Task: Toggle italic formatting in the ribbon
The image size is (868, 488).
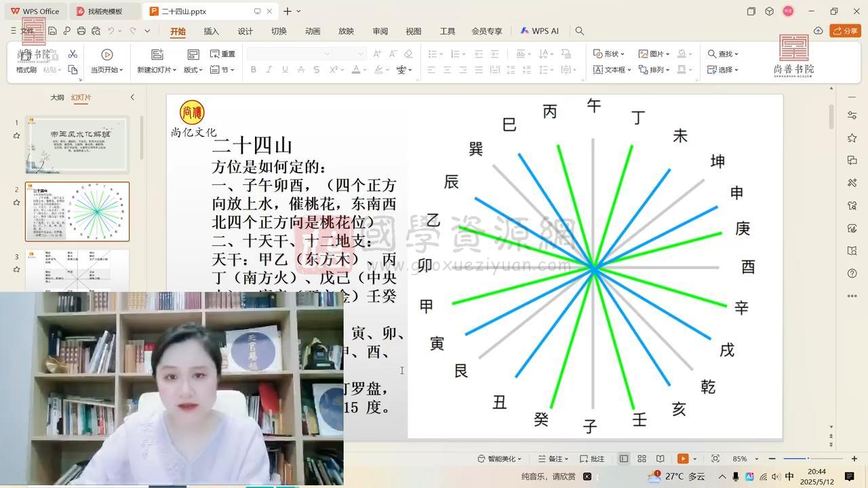Action: coord(269,69)
